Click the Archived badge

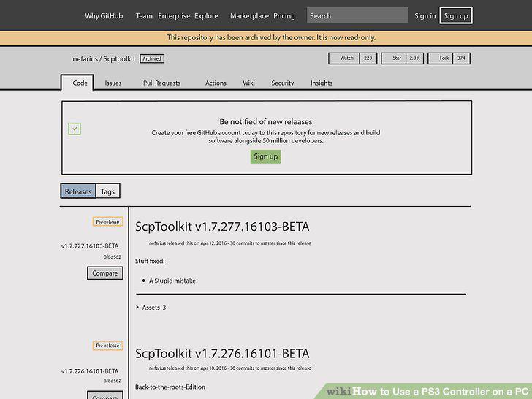click(x=152, y=58)
